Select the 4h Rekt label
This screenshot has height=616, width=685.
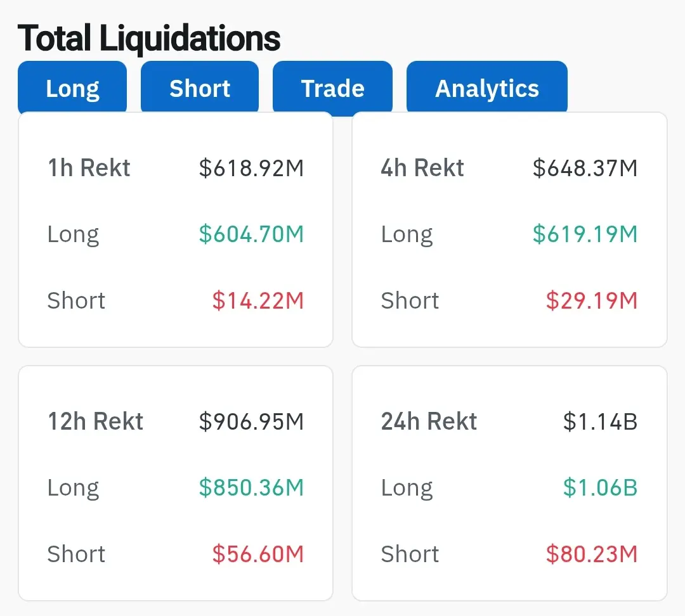click(x=422, y=168)
